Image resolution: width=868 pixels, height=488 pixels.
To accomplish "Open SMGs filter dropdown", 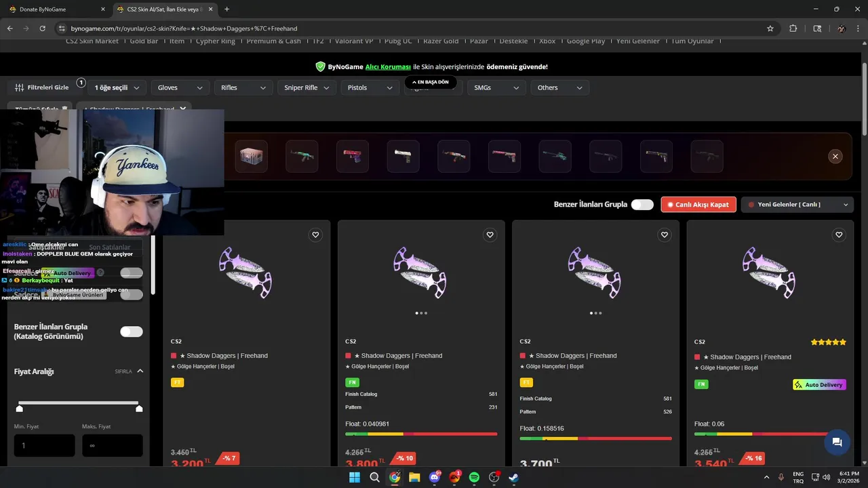I will pyautogui.click(x=496, y=87).
